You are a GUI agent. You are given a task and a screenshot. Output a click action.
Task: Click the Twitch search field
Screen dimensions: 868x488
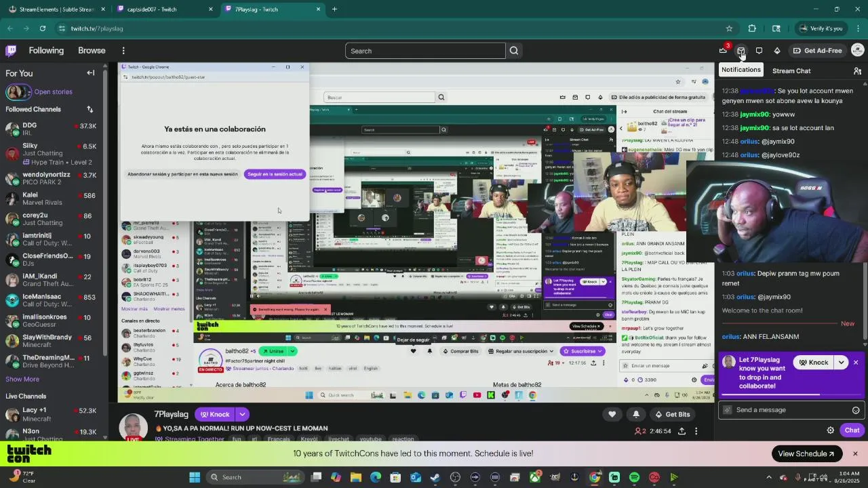[x=425, y=51]
